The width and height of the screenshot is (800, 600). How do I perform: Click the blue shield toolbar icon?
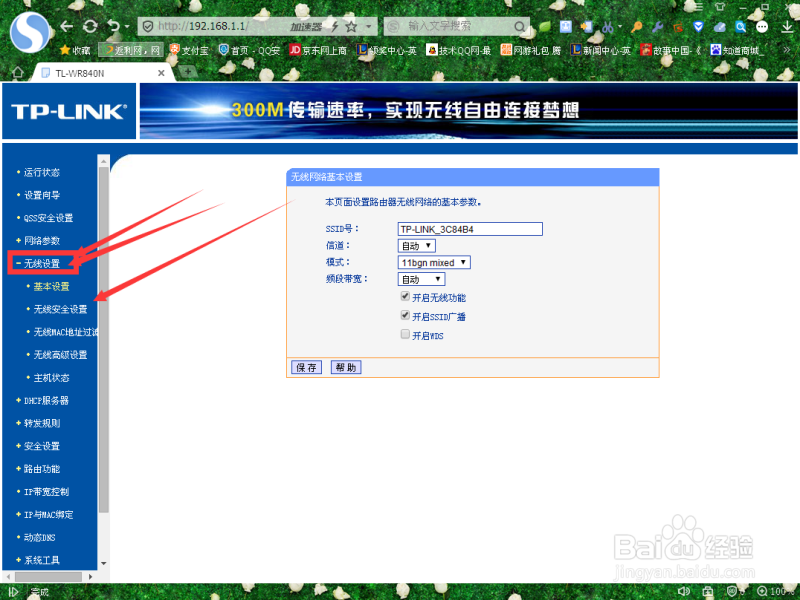pos(698,27)
